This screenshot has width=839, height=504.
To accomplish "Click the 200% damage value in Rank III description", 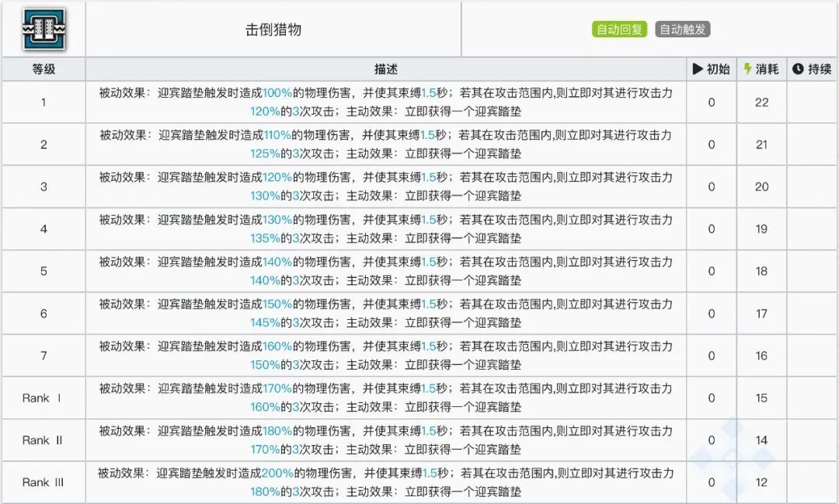I will 277,473.
